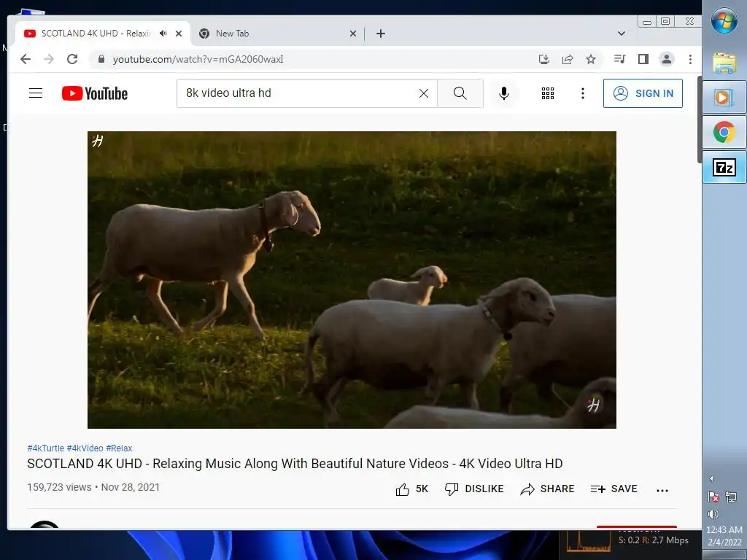Open Chrome three-dot menu
Viewport: 747px width, 560px height.
pos(690,59)
